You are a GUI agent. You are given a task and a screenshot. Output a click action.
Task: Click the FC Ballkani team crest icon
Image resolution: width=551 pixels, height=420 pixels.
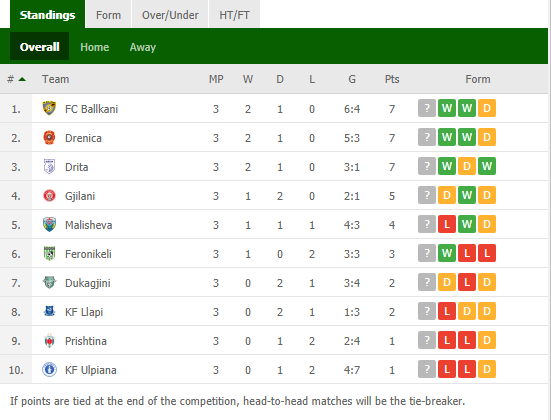point(49,108)
